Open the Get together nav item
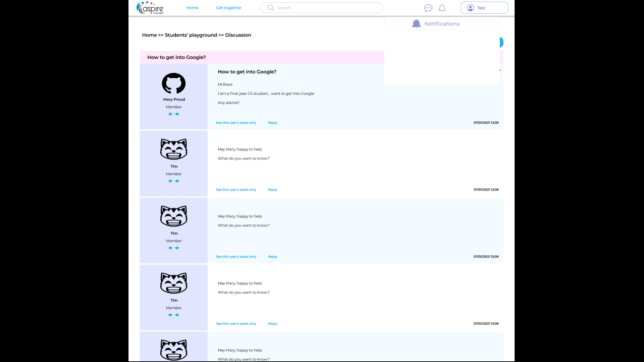The height and width of the screenshot is (362, 644). pyautogui.click(x=228, y=8)
